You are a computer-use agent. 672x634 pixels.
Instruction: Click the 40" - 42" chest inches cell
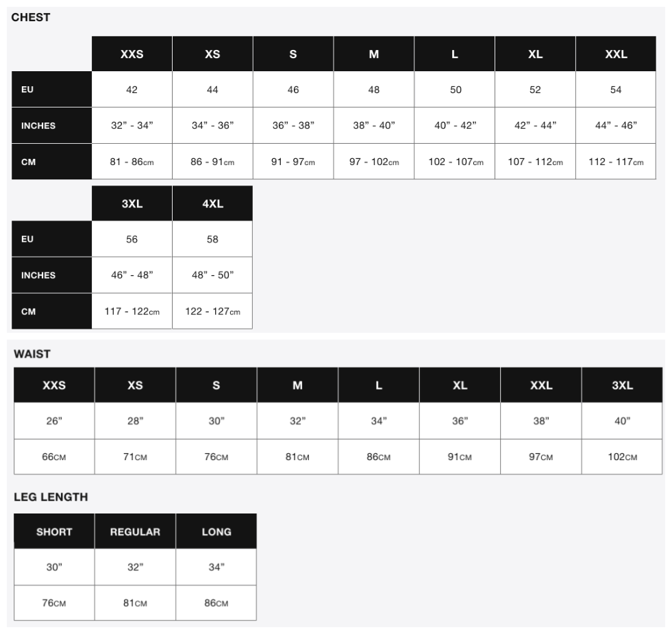[x=455, y=125]
